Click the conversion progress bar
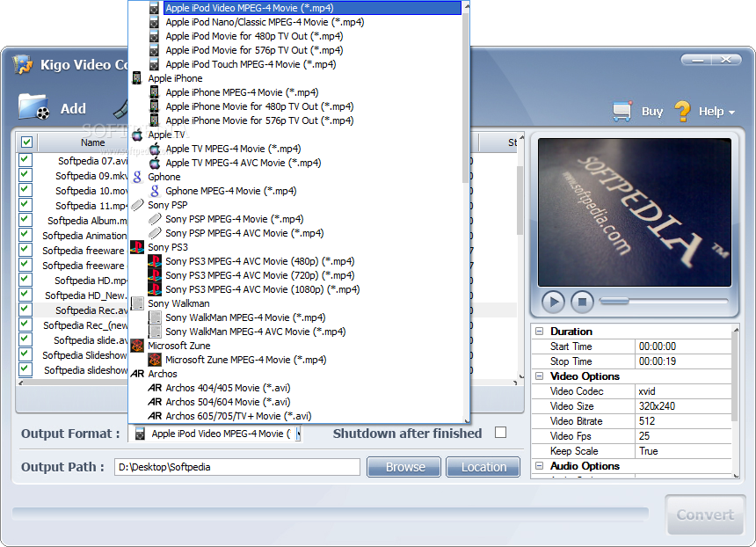 click(x=331, y=514)
